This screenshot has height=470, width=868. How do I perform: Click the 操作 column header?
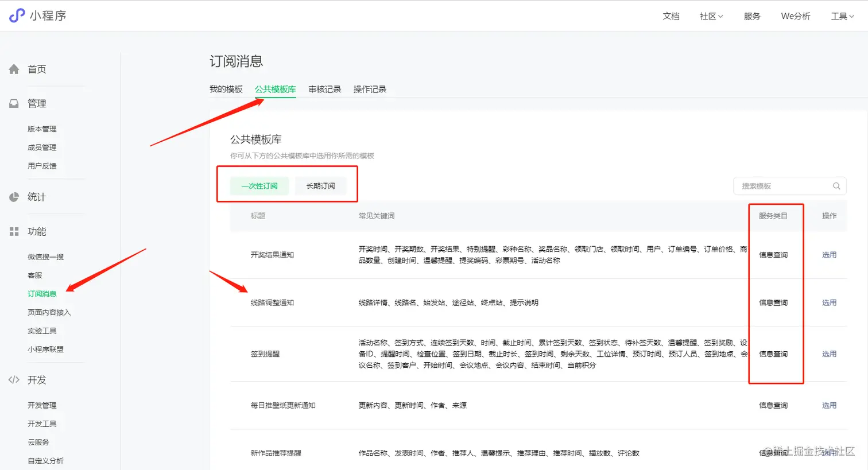point(829,216)
